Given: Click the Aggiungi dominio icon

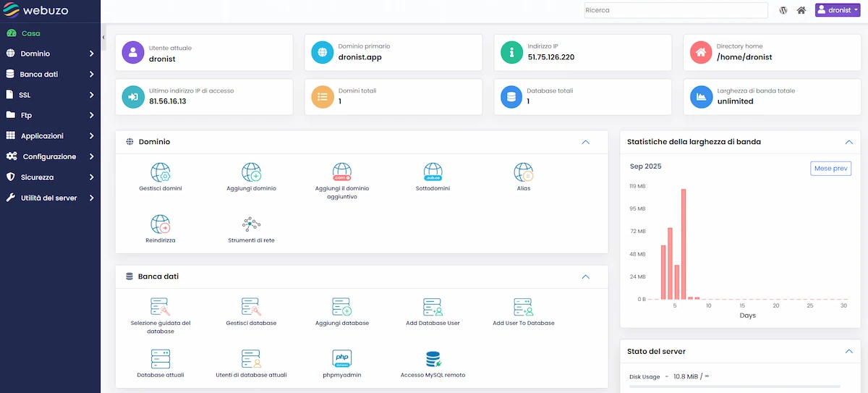Looking at the screenshot, I should point(251,173).
